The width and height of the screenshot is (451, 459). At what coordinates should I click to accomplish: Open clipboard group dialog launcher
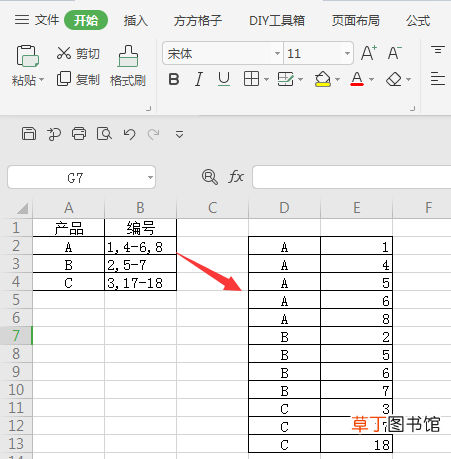tap(149, 108)
